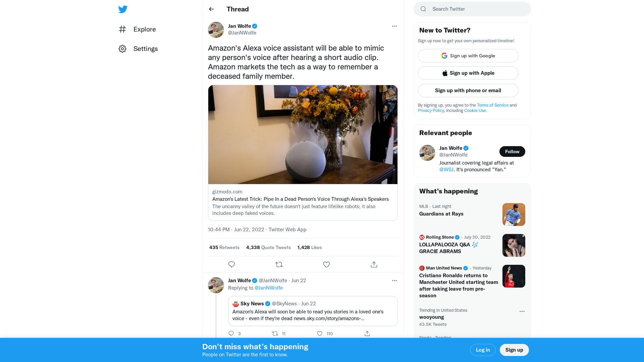644x362 pixels.
Task: Follow Jan Wolfe in Relevant people
Action: click(512, 152)
